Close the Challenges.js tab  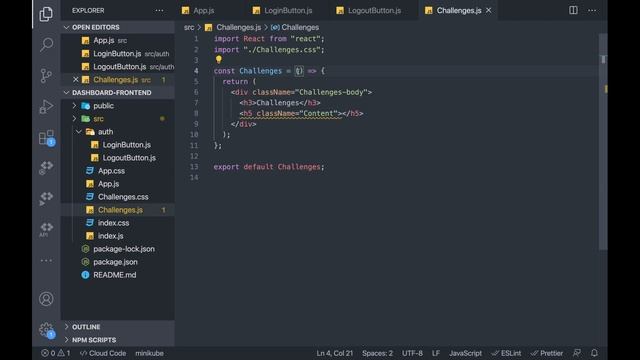click(x=489, y=10)
